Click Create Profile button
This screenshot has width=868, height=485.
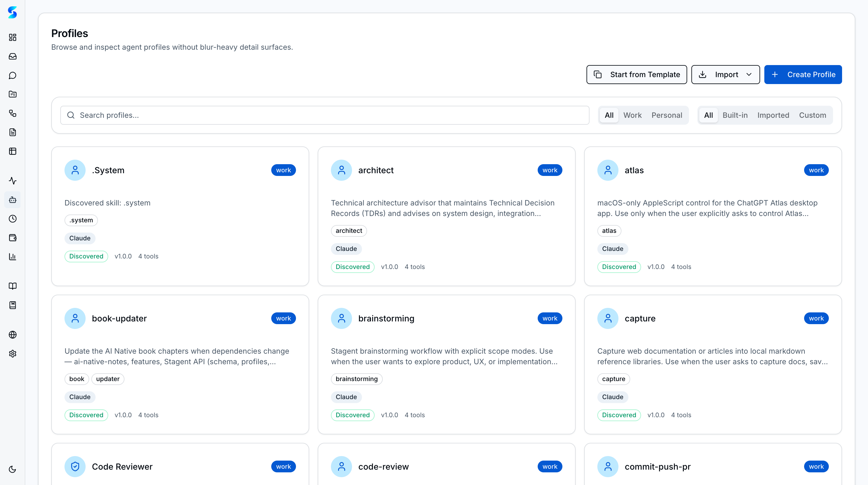(803, 74)
